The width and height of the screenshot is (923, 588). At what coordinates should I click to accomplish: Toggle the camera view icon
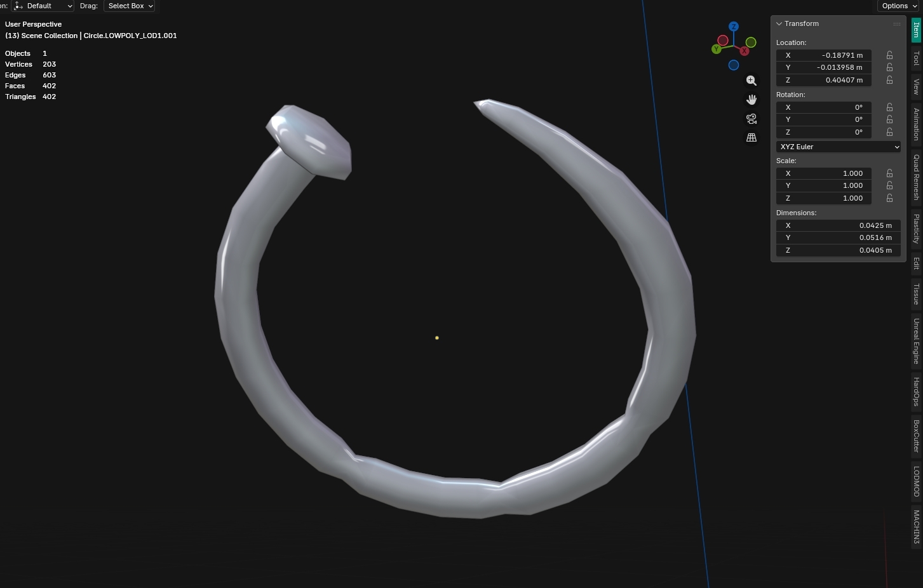point(751,119)
